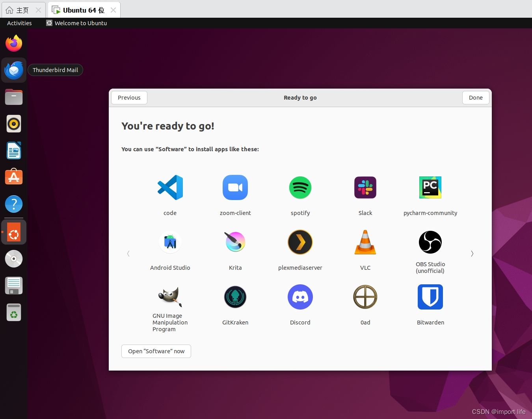Show next apps with right chevron

(x=472, y=254)
